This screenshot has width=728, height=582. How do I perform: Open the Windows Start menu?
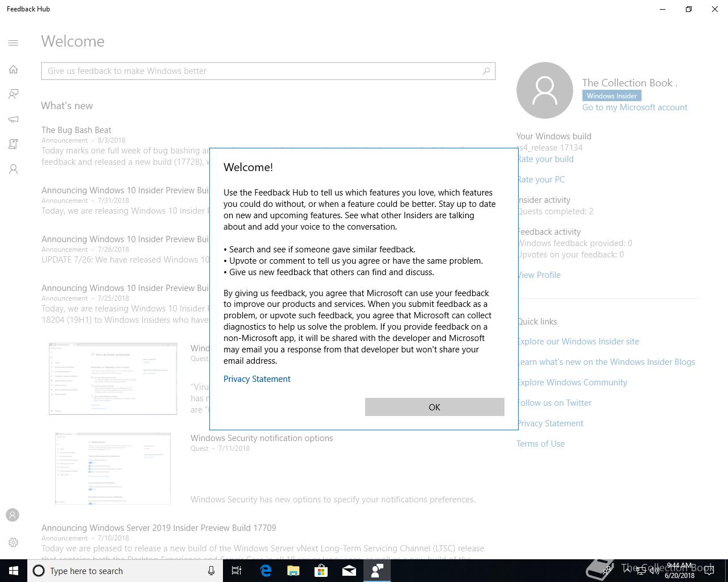click(x=14, y=571)
